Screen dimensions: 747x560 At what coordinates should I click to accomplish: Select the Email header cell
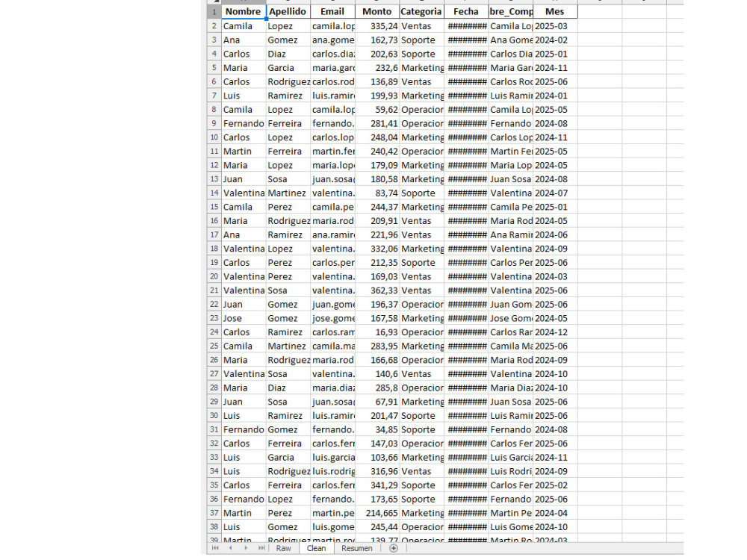click(332, 11)
